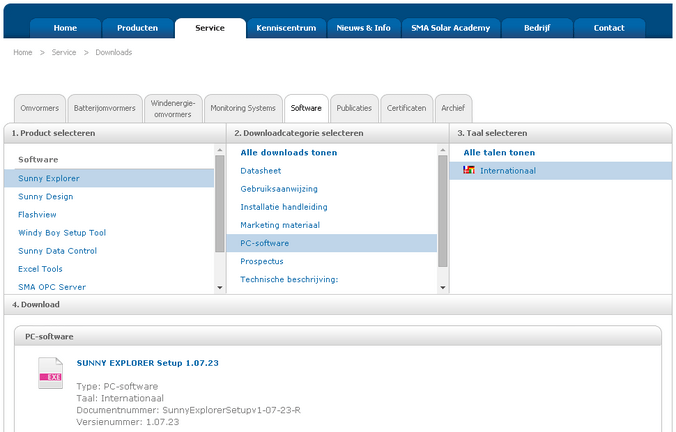Select SMA OPC Server from the list
The width and height of the screenshot is (676, 432).
pos(52,287)
